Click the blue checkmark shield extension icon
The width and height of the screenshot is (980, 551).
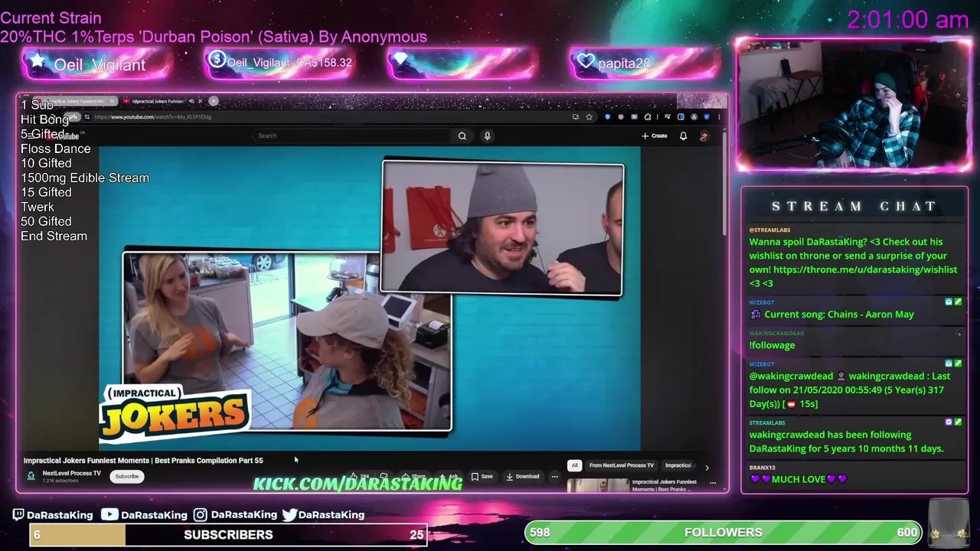[707, 117]
